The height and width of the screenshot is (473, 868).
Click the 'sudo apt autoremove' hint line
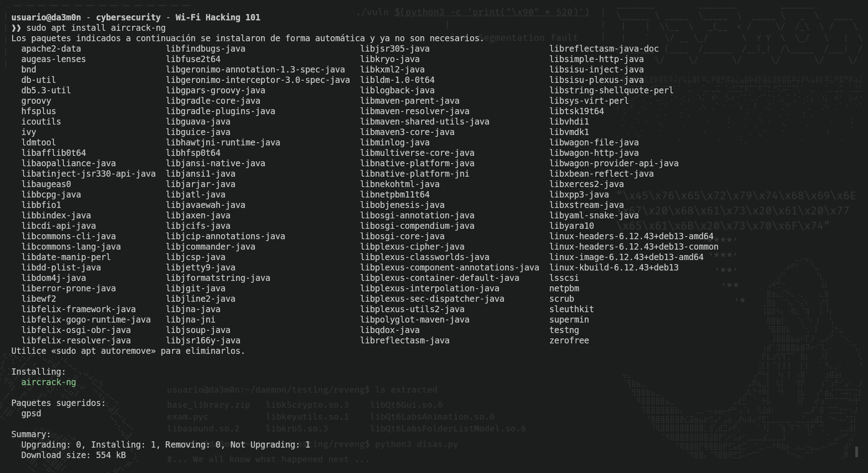(x=128, y=351)
